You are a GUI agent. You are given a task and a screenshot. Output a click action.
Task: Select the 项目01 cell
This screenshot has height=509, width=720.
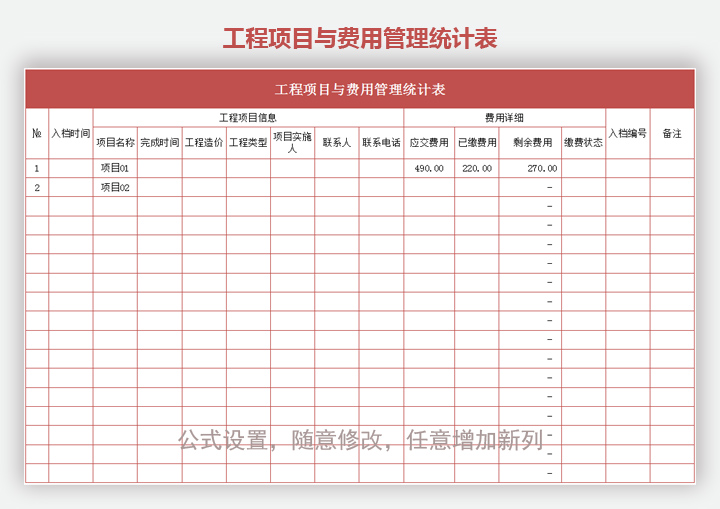point(115,168)
